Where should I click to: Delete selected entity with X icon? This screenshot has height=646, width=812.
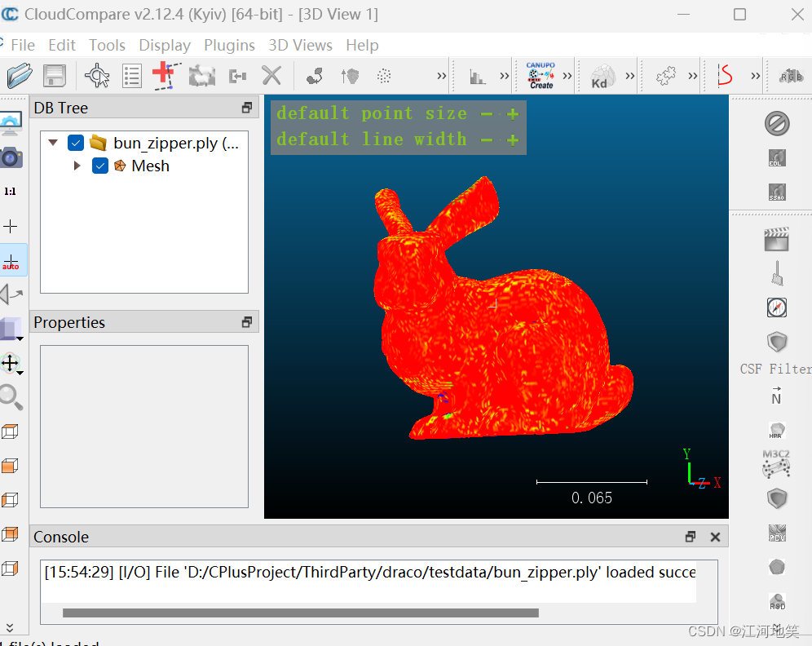coord(271,76)
